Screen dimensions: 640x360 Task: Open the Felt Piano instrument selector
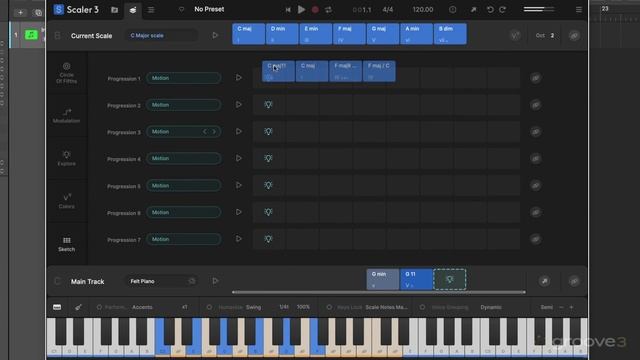coord(161,281)
